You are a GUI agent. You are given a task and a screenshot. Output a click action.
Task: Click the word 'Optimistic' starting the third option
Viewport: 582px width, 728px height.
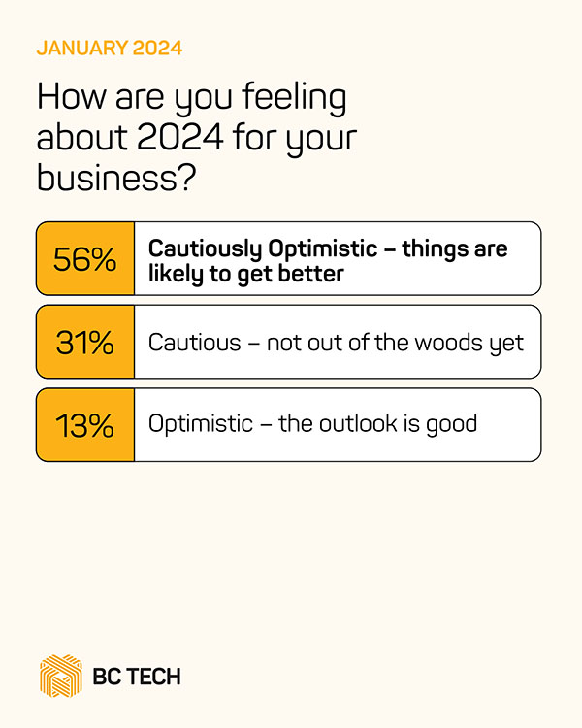[x=199, y=424]
